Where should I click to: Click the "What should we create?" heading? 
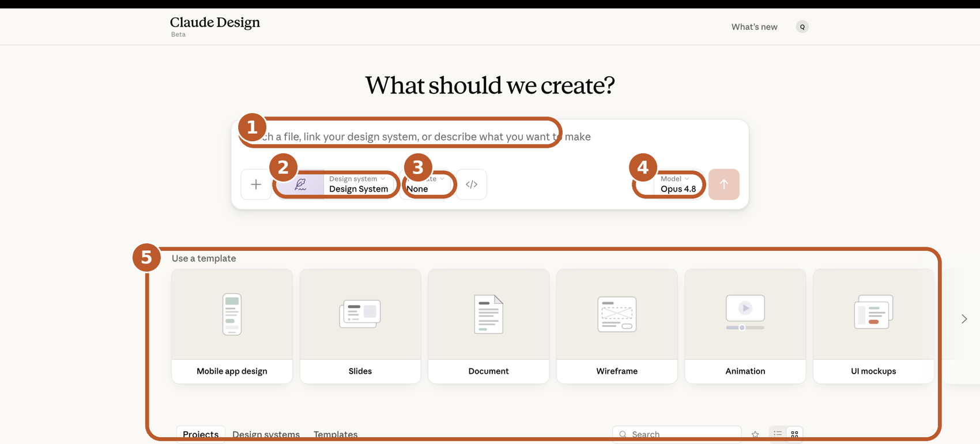[x=490, y=85]
